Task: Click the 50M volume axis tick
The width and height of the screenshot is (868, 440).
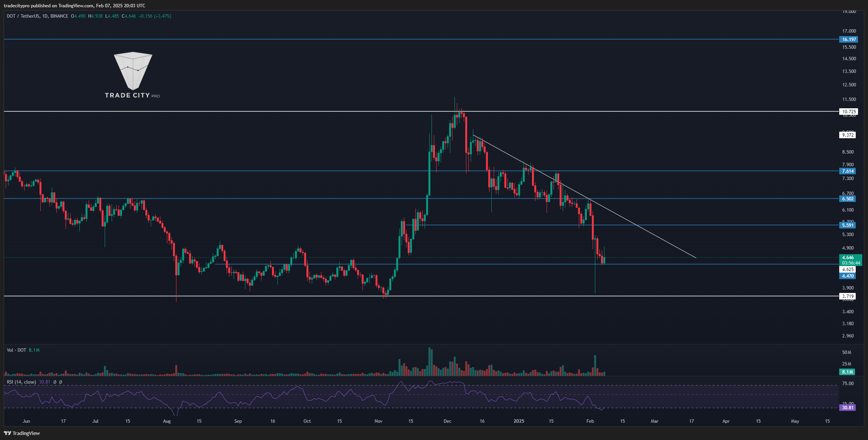Action: (847, 352)
